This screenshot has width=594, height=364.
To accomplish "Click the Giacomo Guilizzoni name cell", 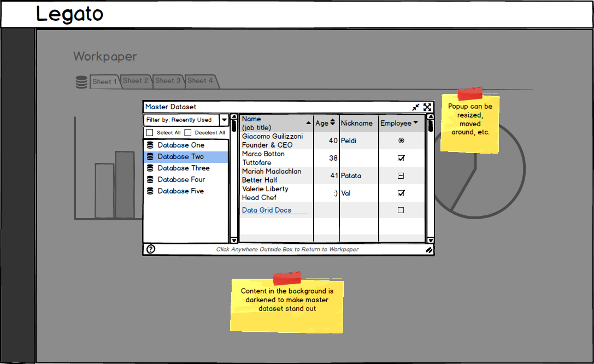I will [277, 140].
